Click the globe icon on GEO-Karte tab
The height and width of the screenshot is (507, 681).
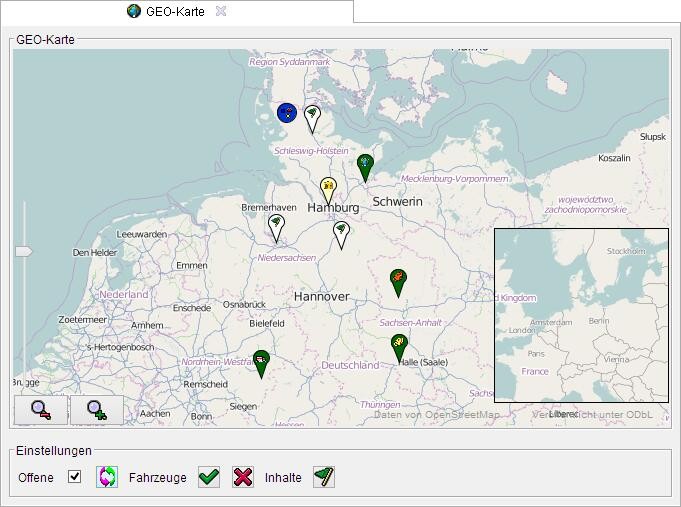pos(134,11)
